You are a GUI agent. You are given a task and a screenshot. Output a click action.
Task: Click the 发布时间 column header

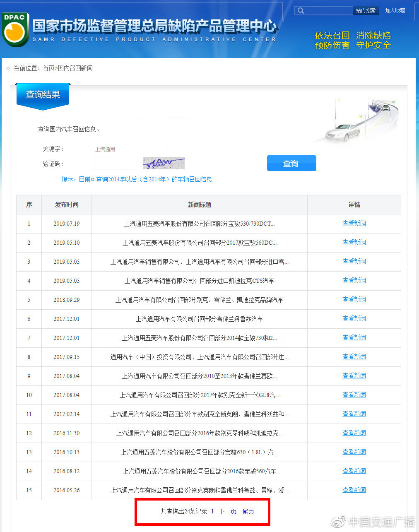click(x=67, y=205)
